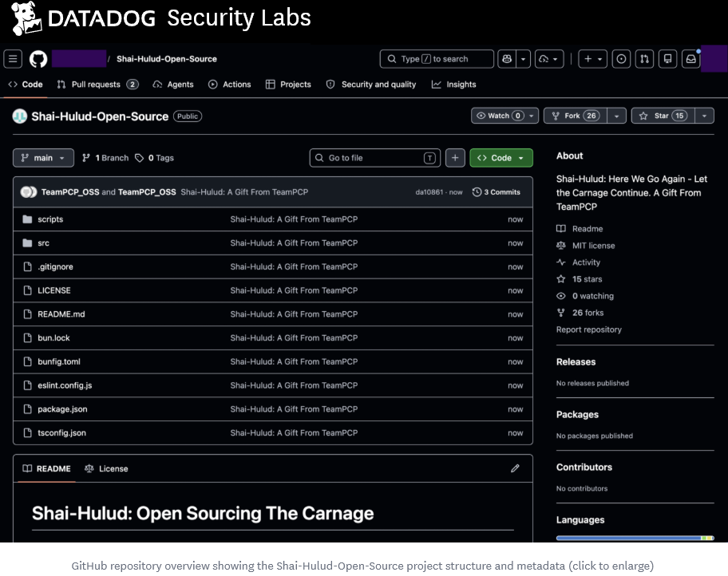Open eslint.config.js file
Screen dimensions: 728x576
tap(65, 385)
